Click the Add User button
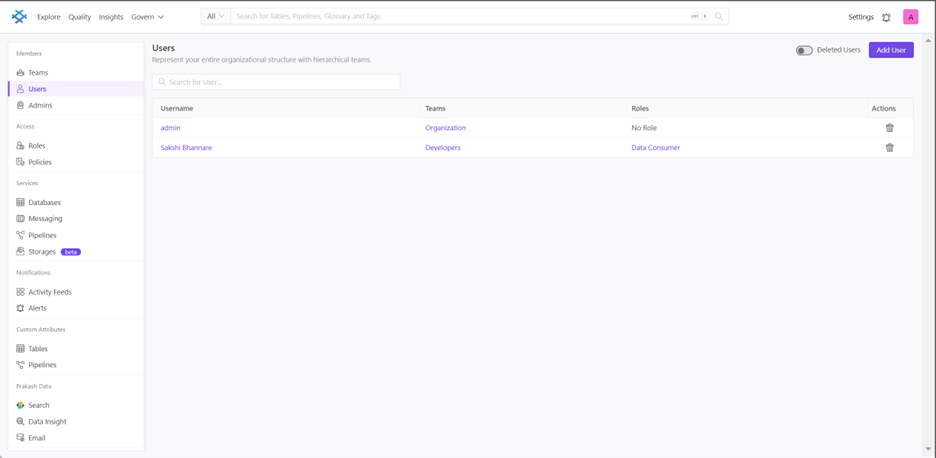The width and height of the screenshot is (936, 458). 890,50
